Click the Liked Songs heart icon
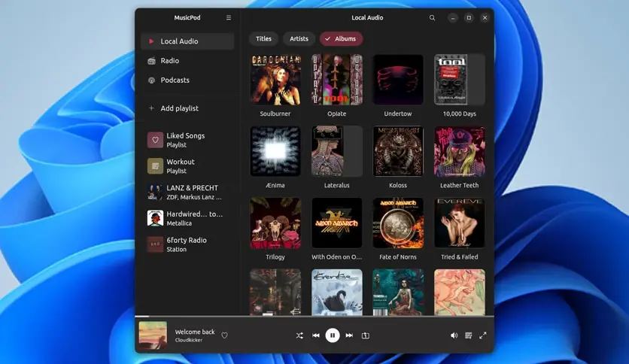This screenshot has height=364, width=629. click(155, 140)
